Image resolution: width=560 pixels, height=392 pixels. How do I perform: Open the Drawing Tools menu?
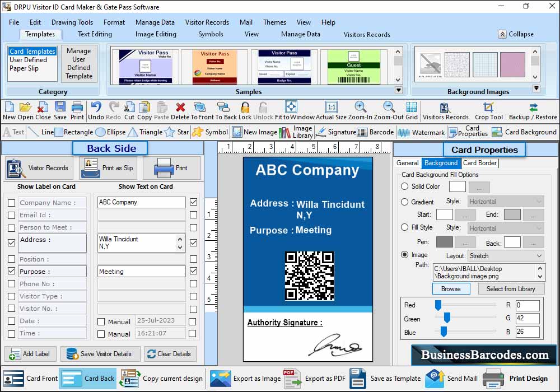click(x=72, y=22)
